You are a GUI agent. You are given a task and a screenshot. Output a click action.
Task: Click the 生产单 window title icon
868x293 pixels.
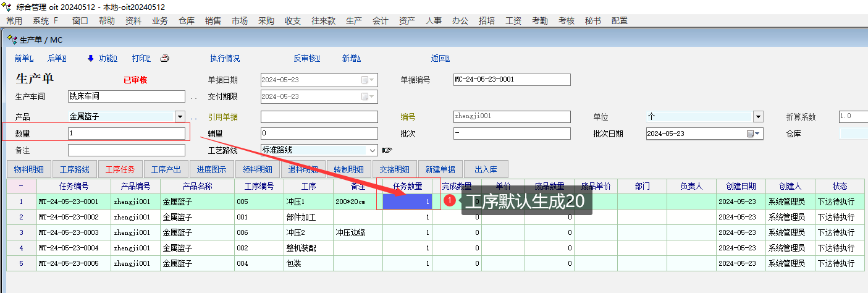(12, 40)
